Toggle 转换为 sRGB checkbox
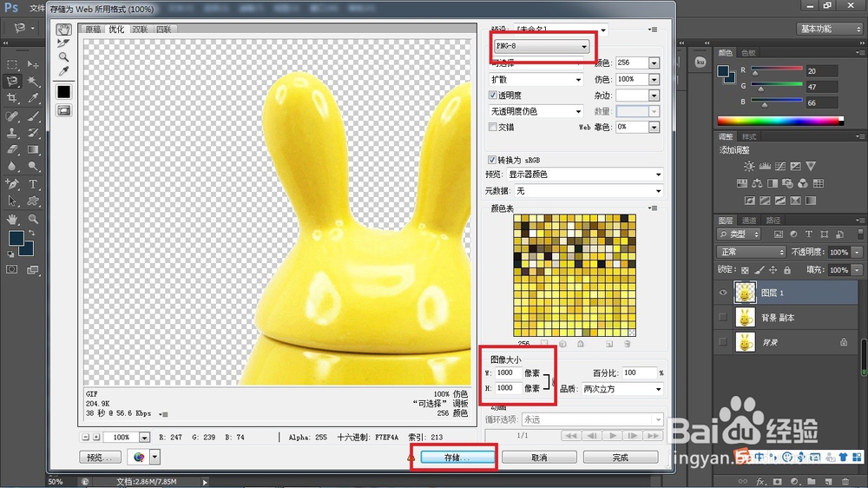This screenshot has width=868, height=488. 491,160
